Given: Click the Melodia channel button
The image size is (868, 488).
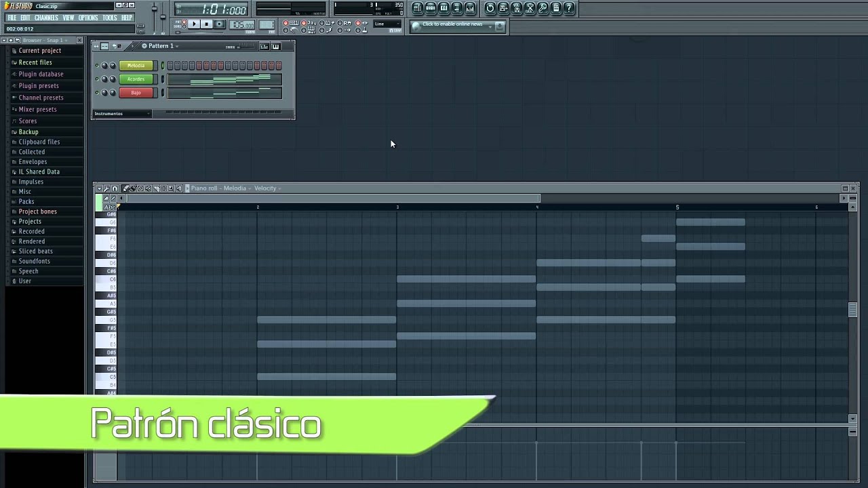Looking at the screenshot, I should [x=136, y=65].
